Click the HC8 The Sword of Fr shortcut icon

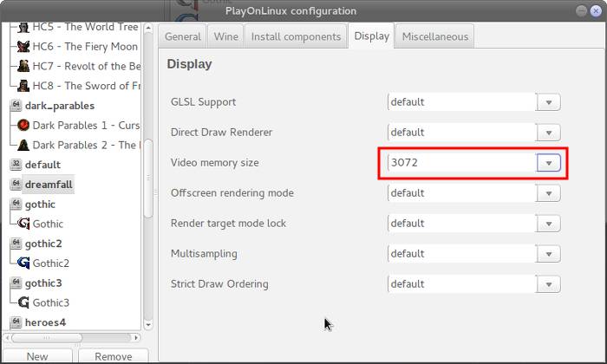pos(23,86)
